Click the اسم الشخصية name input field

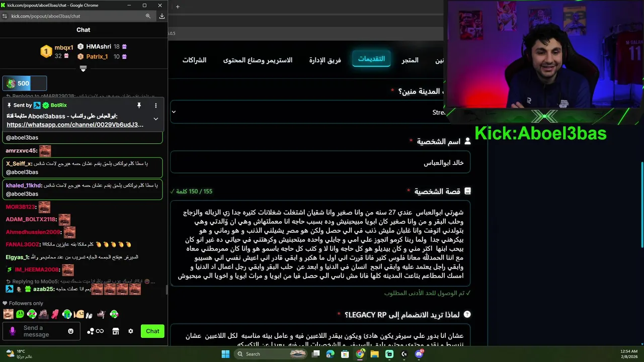(320, 163)
